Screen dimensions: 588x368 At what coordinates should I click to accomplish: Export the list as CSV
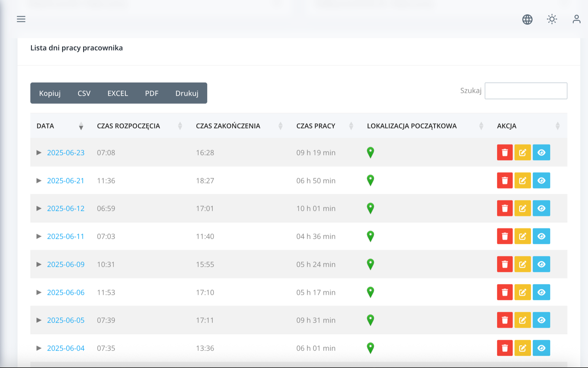click(84, 93)
